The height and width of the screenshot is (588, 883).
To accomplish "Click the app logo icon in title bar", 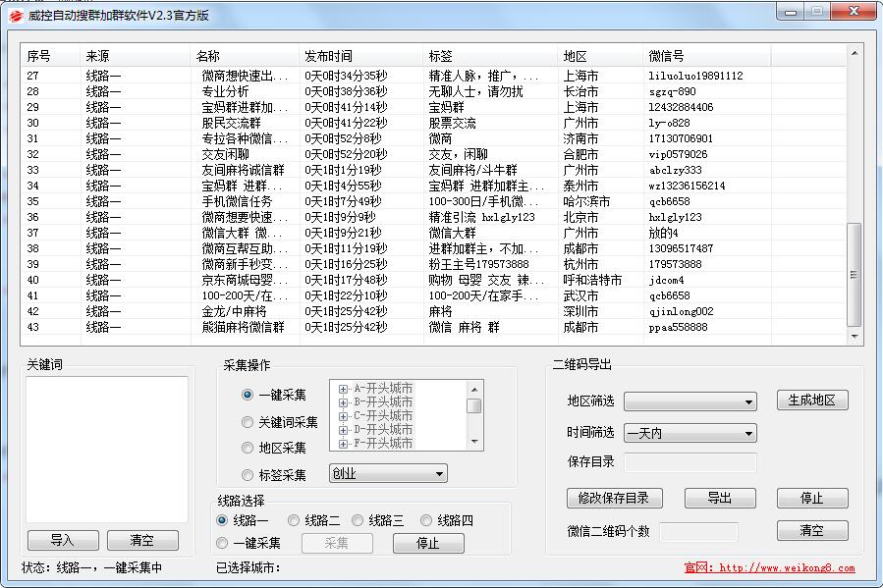I will pyautogui.click(x=15, y=15).
